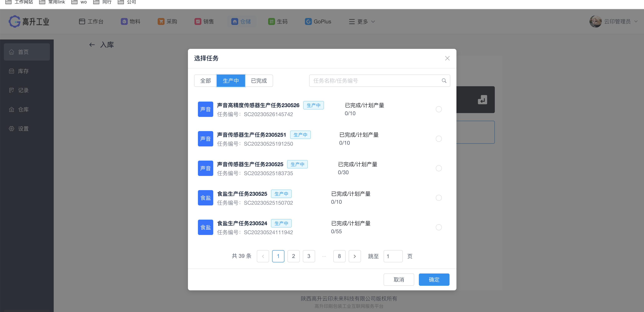The height and width of the screenshot is (312, 644).
Task: Click task number SC20230525183735
Action: click(x=268, y=173)
